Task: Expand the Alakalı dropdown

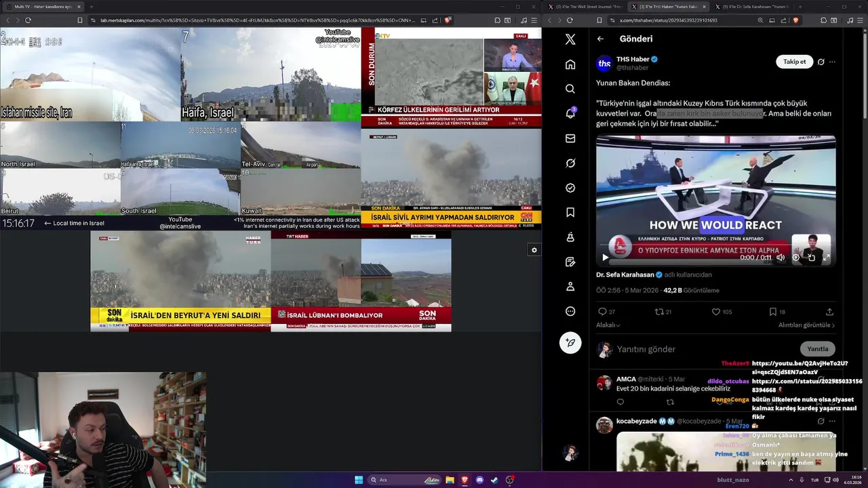Action: 608,325
